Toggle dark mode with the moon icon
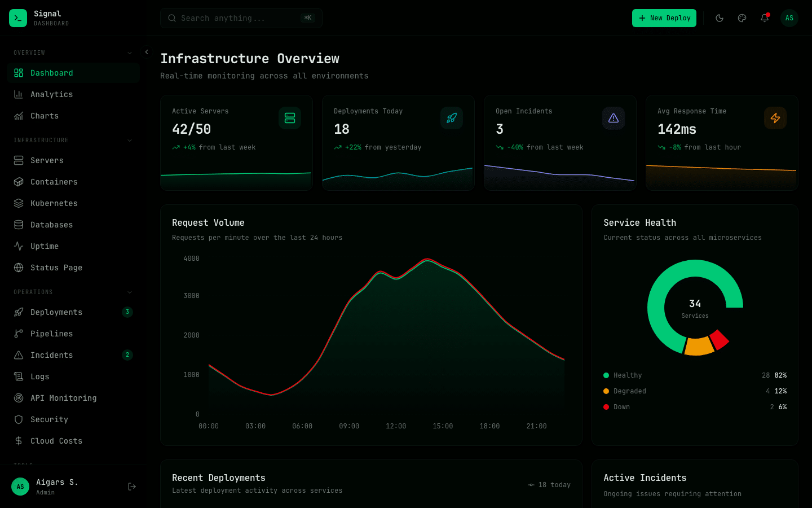812x508 pixels. click(720, 18)
